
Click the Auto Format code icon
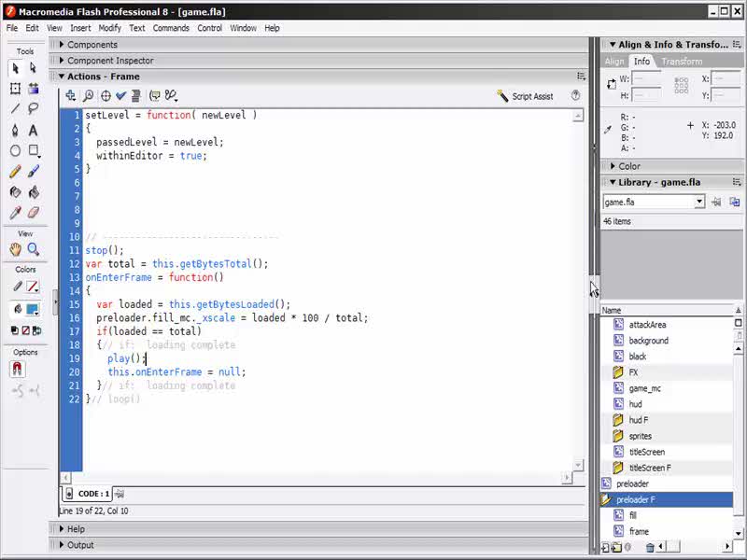click(136, 95)
